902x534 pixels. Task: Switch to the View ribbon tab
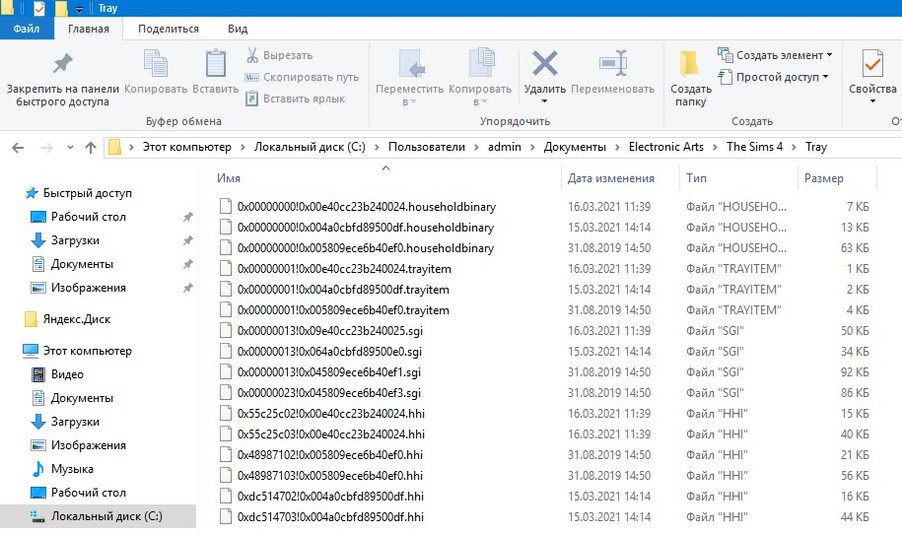pyautogui.click(x=238, y=29)
